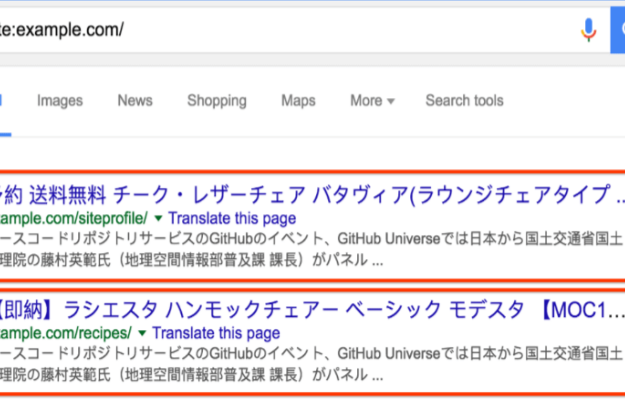Open the ラシエスタ ハンモックチェアー result title link
Viewport: 625px width, 404px height.
312,310
